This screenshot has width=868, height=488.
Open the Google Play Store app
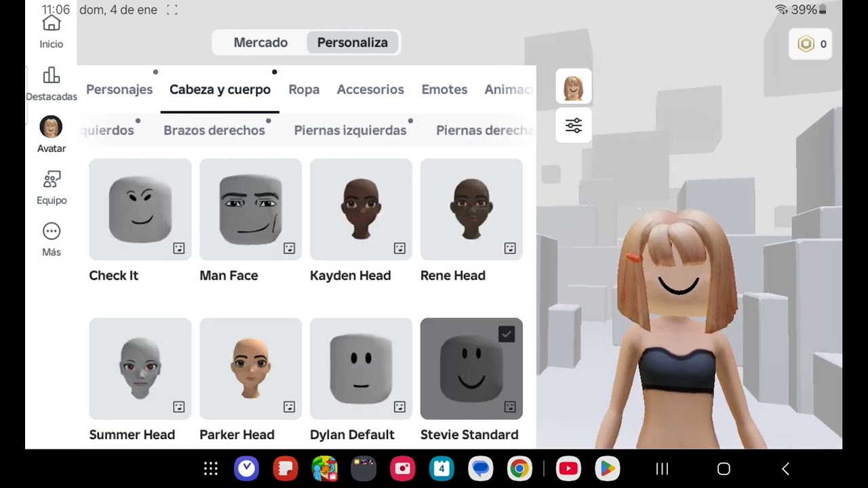pyautogui.click(x=608, y=468)
